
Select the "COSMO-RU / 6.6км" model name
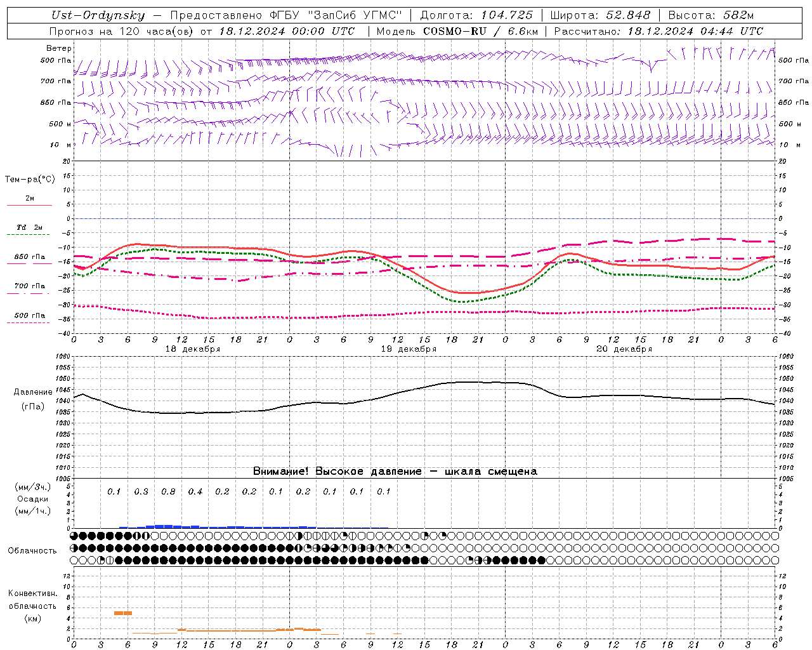(480, 31)
